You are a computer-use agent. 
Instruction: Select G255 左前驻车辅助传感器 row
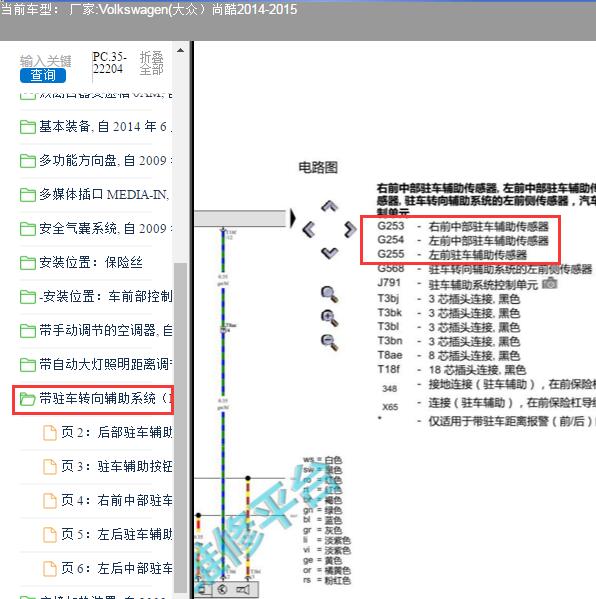click(x=452, y=255)
